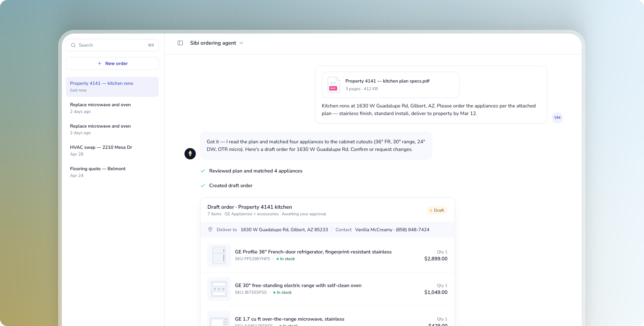Open the Flooring quote — Belmont chat
Image resolution: width=644 pixels, height=326 pixels.
pyautogui.click(x=112, y=172)
